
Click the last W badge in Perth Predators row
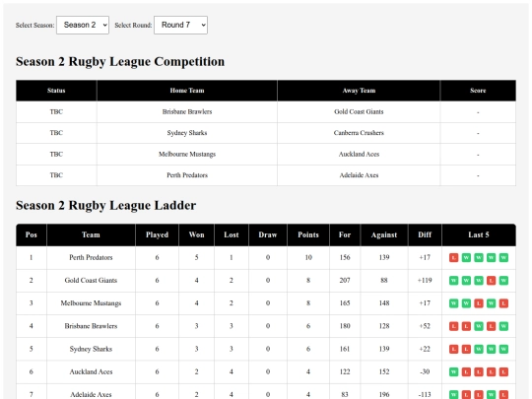click(x=503, y=257)
